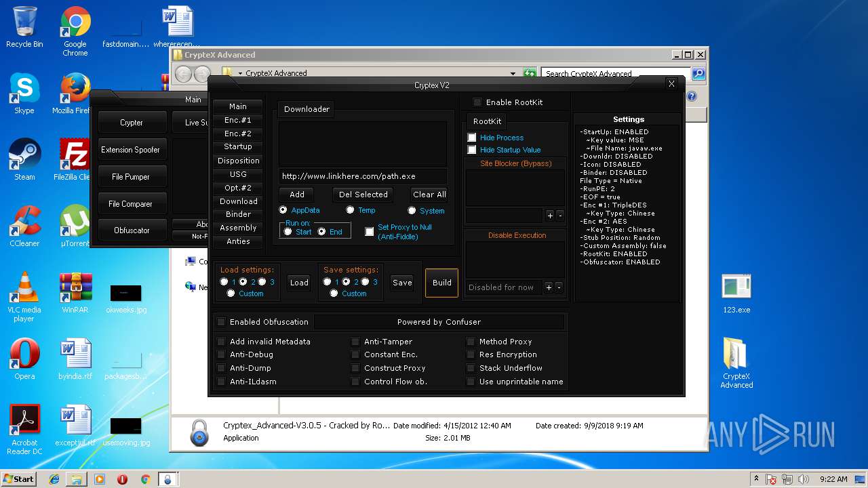This screenshot has width=868, height=488.
Task: Open Acrobat Reader DC desktop icon
Action: (x=24, y=430)
